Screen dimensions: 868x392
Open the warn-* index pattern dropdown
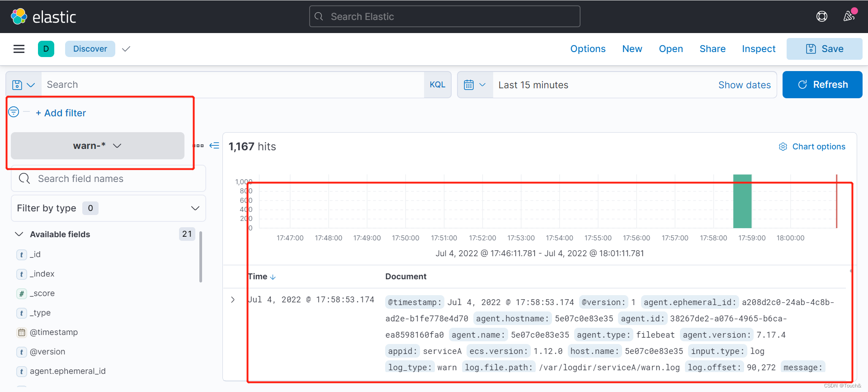pos(98,146)
